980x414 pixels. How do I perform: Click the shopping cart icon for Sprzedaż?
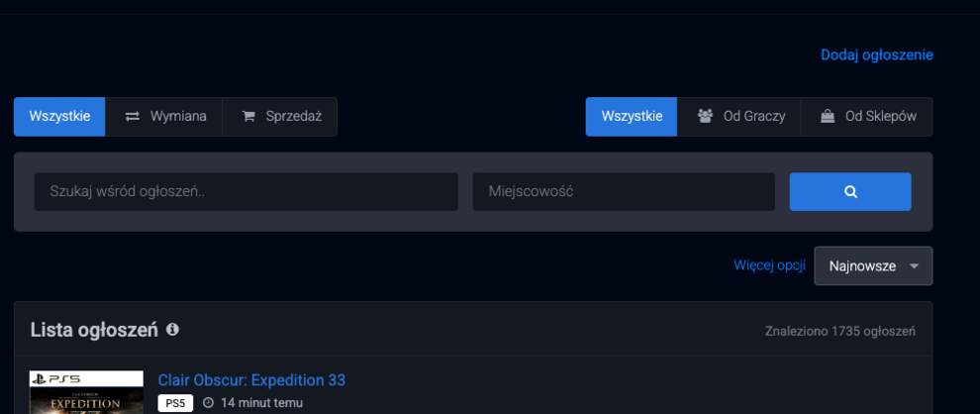tap(248, 117)
